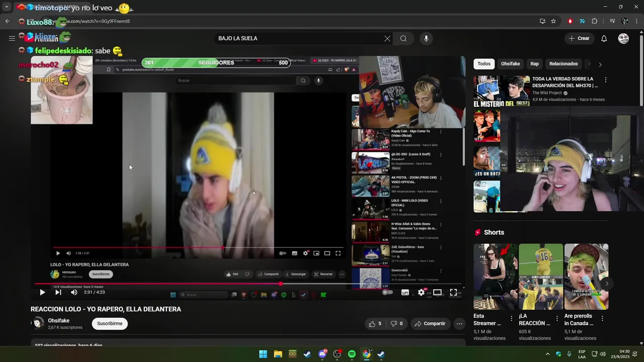
Task: Select the Todos filter chip
Action: [484, 64]
